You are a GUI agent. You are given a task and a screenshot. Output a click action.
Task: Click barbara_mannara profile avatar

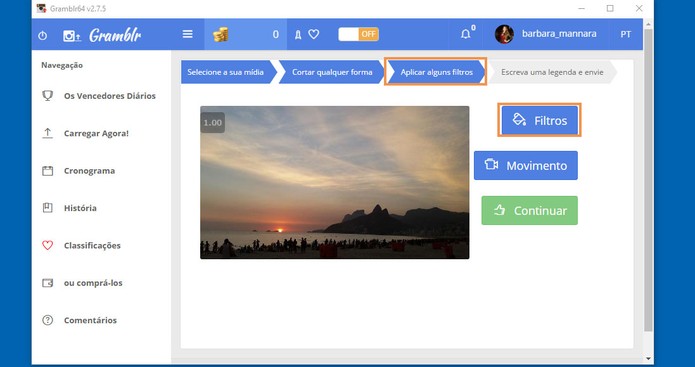point(504,34)
